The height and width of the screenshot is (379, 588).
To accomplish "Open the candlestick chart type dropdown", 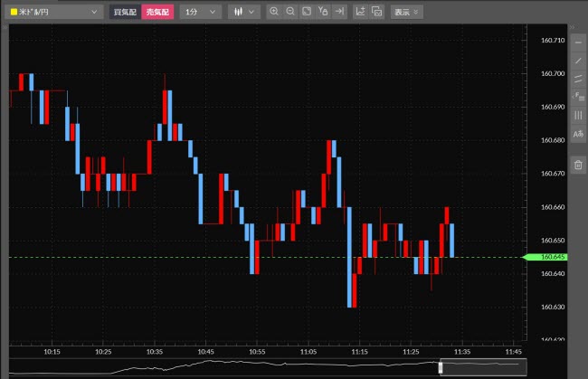I will pos(243,12).
